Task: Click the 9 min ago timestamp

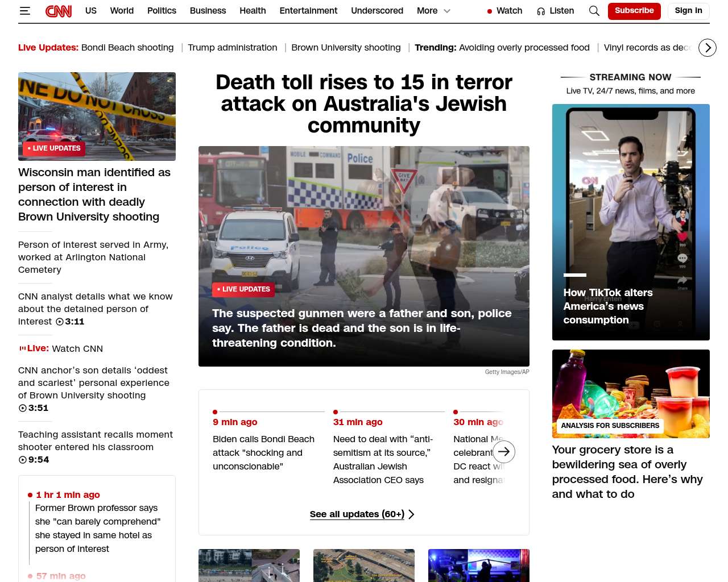Action: pos(235,422)
